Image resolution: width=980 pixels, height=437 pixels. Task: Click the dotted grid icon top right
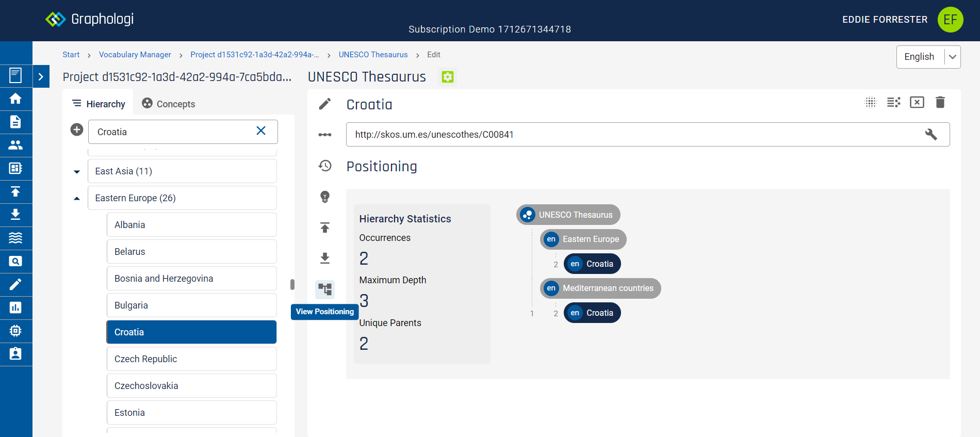[871, 102]
